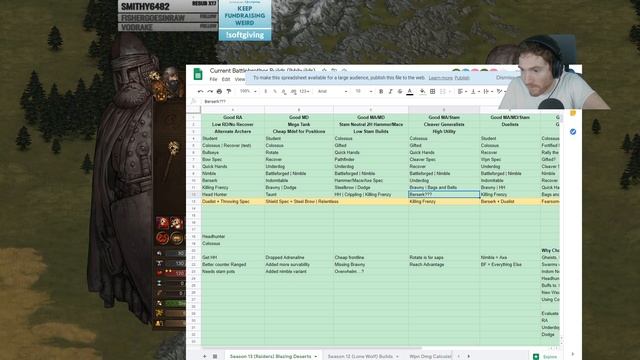
Task: Open the text color picker
Action: click(410, 91)
